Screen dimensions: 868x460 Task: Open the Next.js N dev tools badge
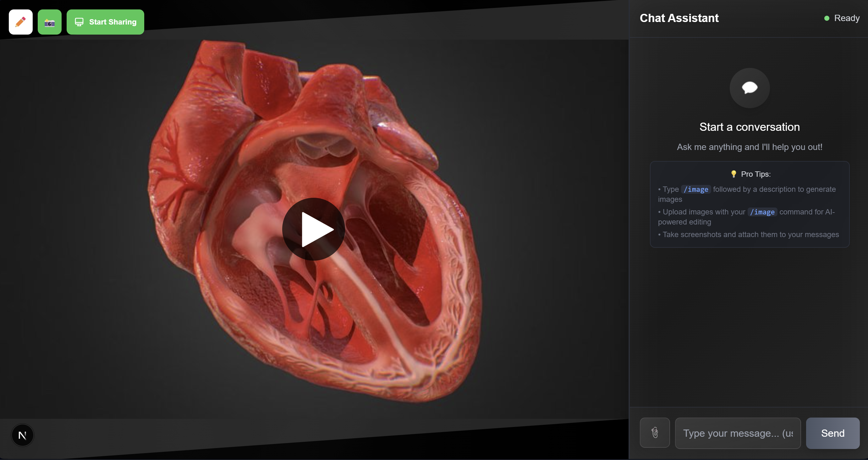(x=23, y=435)
